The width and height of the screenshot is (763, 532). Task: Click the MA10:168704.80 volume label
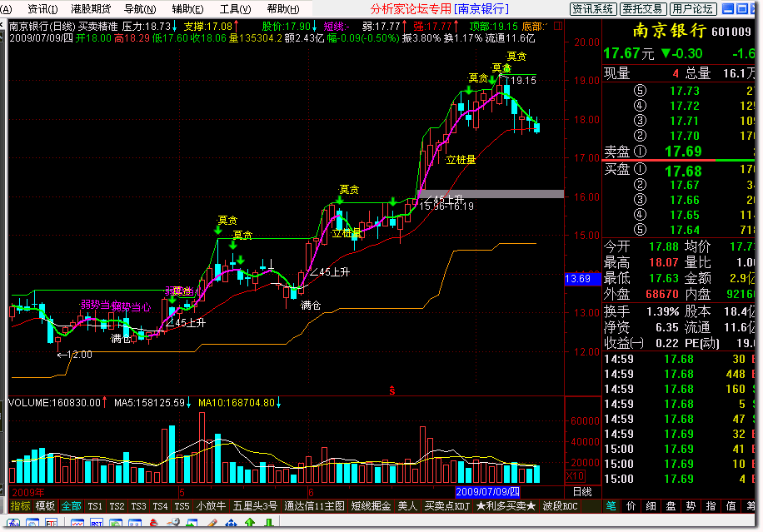[x=237, y=403]
